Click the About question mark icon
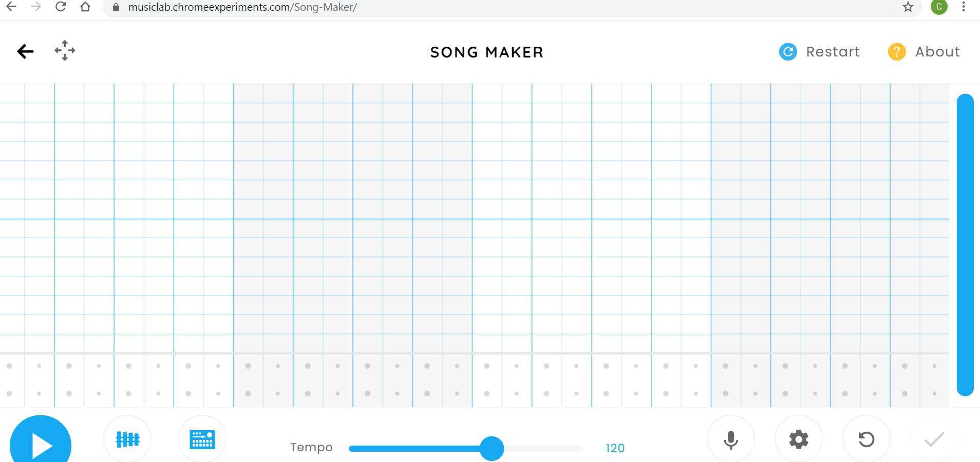Screen dimensions: 980x462 (897, 51)
